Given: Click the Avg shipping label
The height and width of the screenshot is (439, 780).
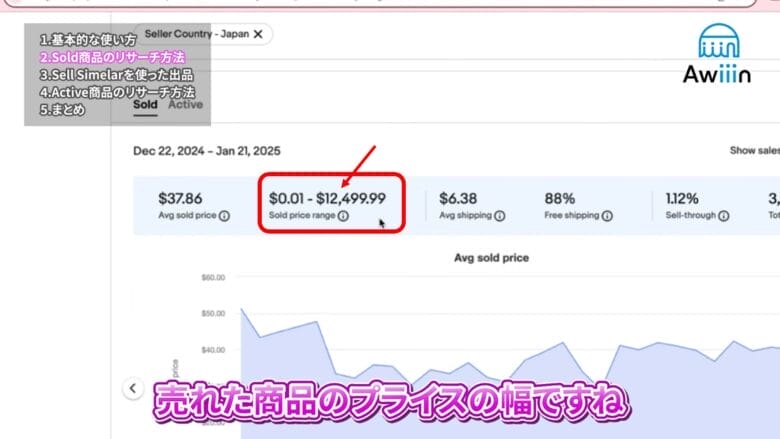Looking at the screenshot, I should tap(466, 215).
